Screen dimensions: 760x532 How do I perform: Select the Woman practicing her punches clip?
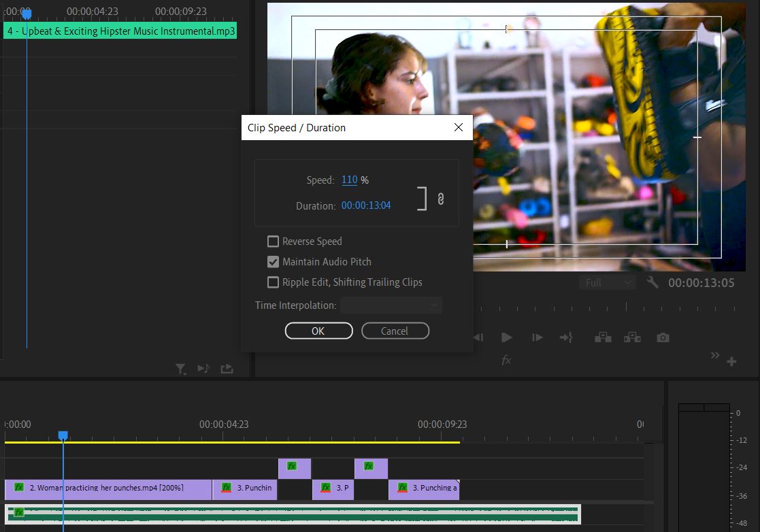(x=108, y=489)
